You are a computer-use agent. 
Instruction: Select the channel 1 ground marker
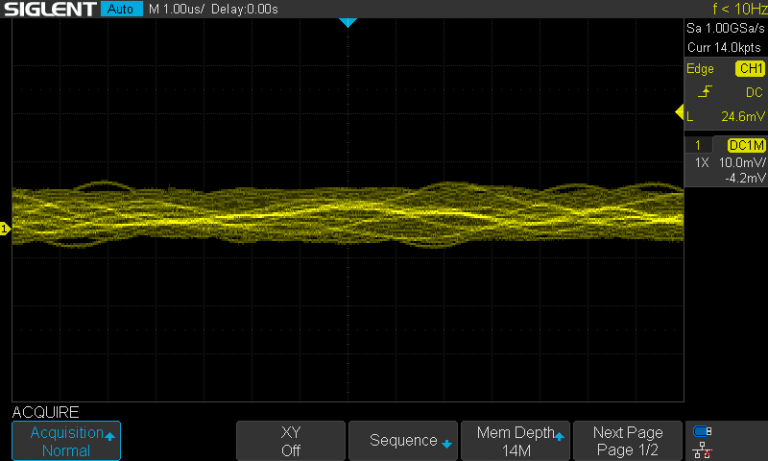coord(5,230)
